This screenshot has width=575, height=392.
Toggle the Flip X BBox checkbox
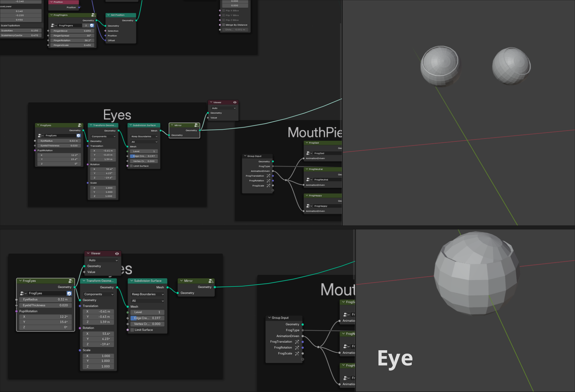[x=223, y=11]
